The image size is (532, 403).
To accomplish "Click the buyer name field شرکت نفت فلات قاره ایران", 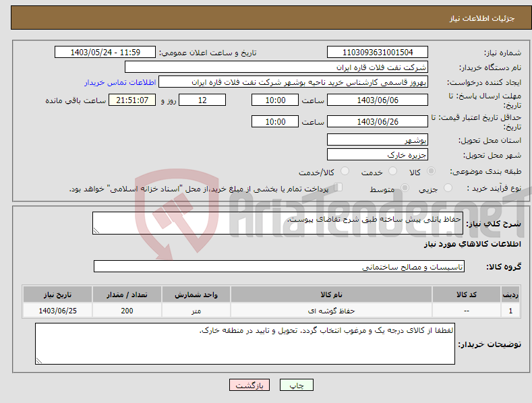I will [276, 67].
